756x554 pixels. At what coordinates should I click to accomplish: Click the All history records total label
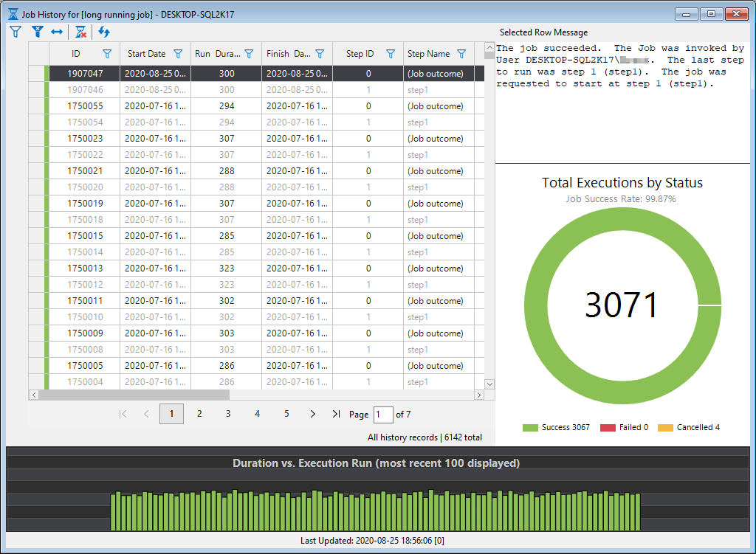pyautogui.click(x=425, y=437)
